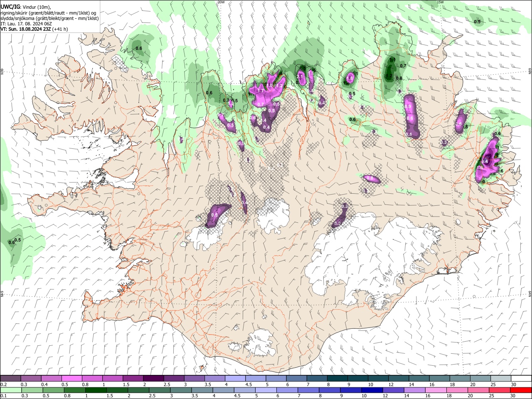Click the 'VT: Sun. 18.08.2024 23Z' valid time

(26, 29)
